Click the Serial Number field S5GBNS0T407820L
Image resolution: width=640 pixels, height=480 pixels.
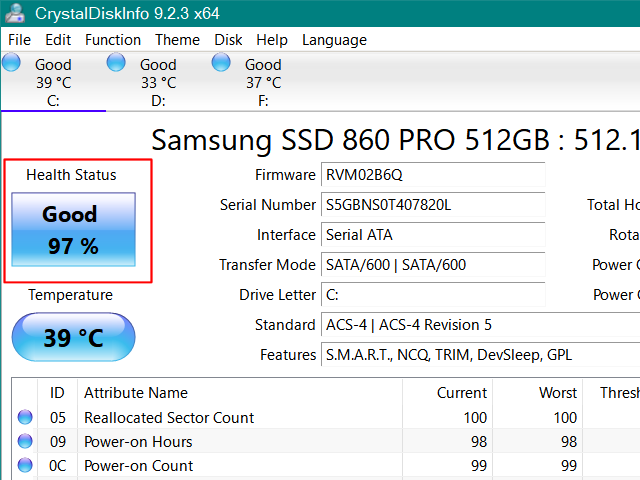(433, 204)
